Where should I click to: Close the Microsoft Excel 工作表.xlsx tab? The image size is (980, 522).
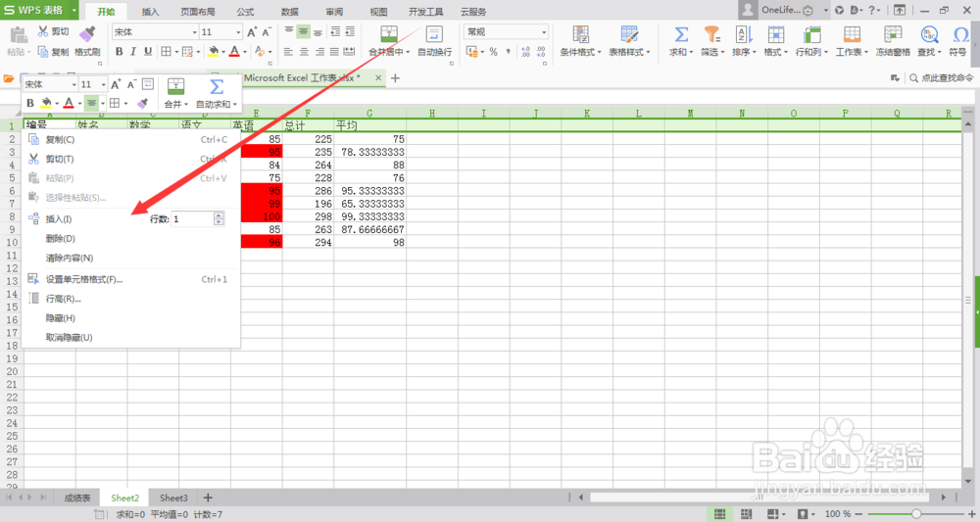click(378, 78)
